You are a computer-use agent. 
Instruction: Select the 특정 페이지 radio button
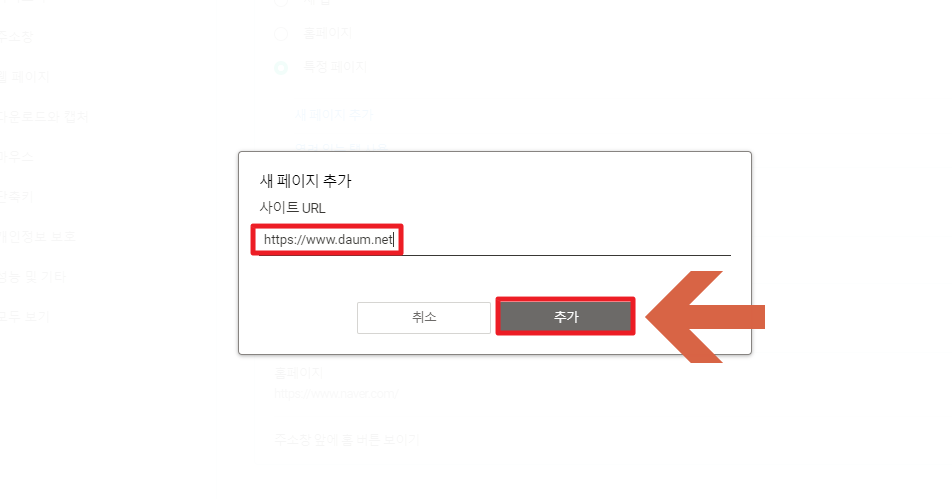pos(281,67)
